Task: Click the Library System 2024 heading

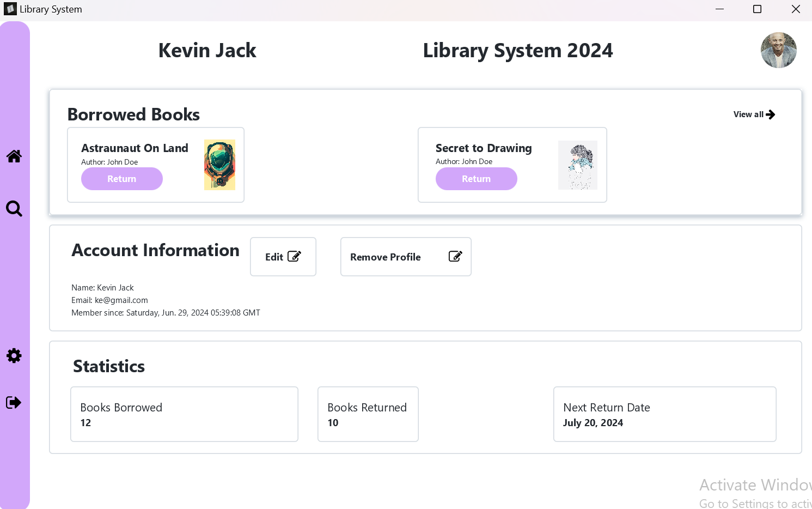Action: tap(518, 51)
